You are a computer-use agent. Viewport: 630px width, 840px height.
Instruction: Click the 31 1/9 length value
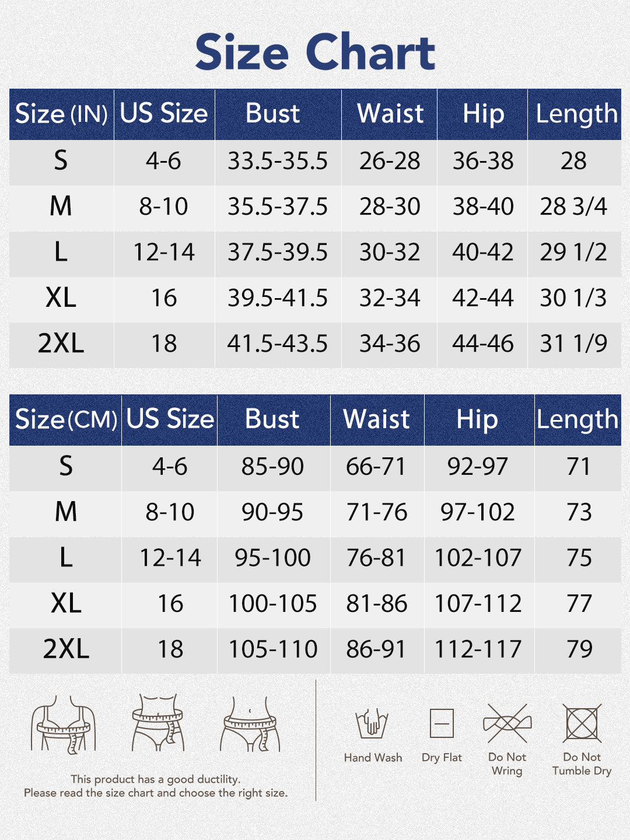coord(573,344)
